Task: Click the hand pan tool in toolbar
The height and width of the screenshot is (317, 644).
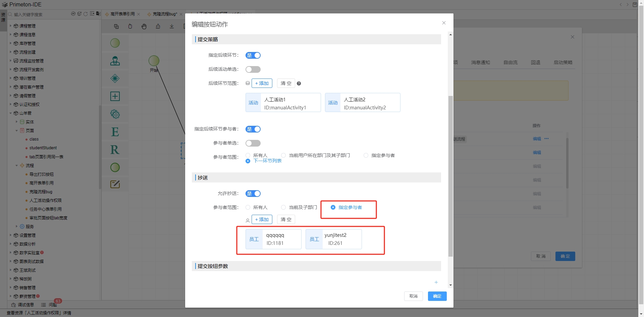Action: [144, 27]
